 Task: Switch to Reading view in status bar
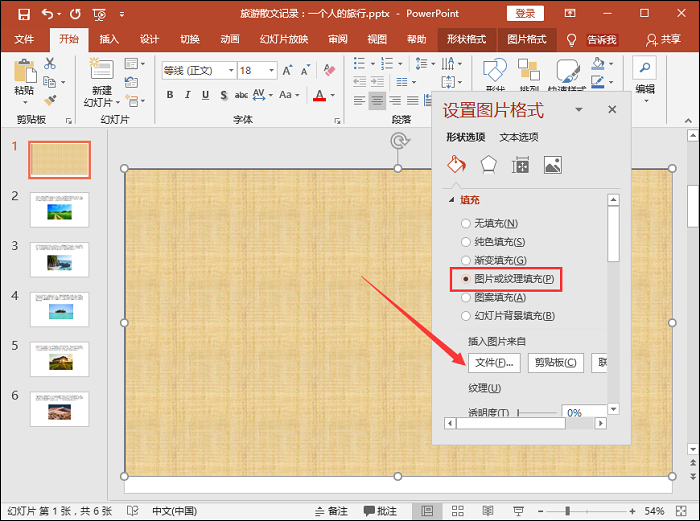click(x=488, y=511)
